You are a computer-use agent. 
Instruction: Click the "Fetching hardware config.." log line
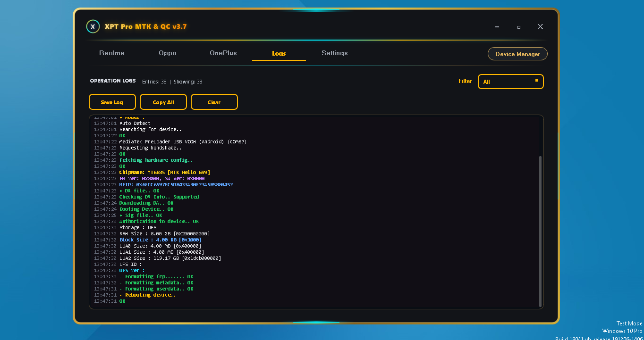coord(156,160)
